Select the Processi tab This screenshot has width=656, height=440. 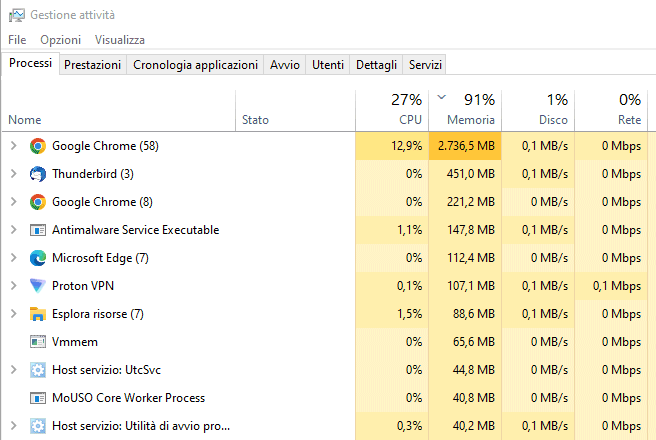[x=31, y=63]
